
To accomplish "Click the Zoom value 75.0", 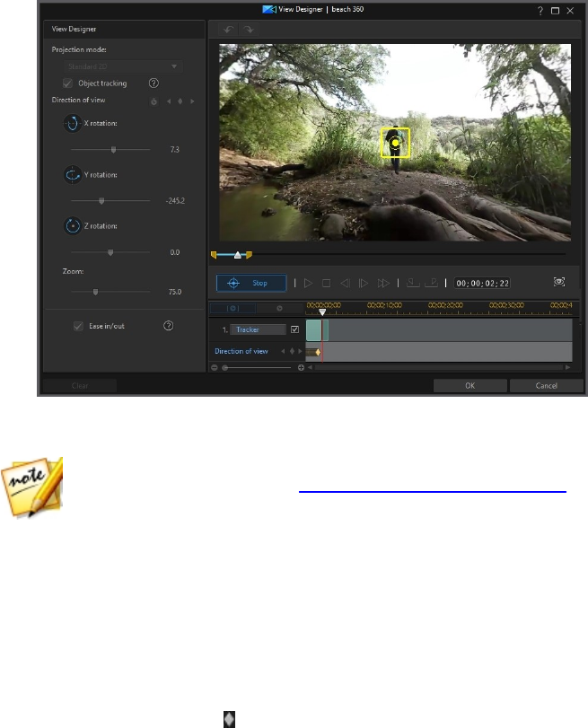I will 175,292.
